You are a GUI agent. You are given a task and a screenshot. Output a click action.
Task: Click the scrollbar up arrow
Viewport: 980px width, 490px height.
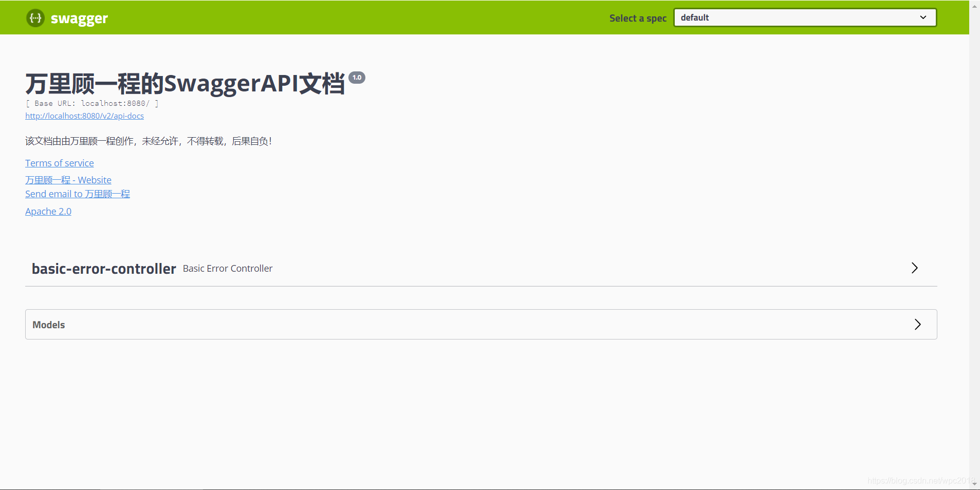coord(974,6)
